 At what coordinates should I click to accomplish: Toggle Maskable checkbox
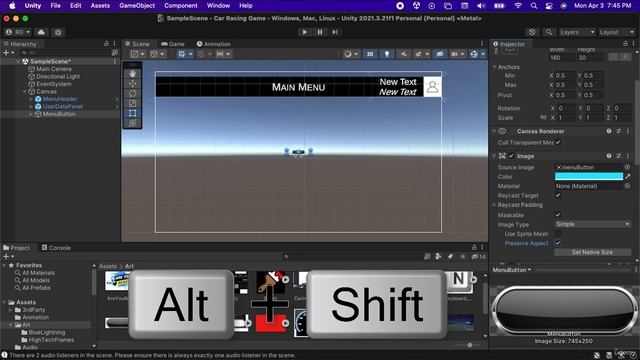558,215
